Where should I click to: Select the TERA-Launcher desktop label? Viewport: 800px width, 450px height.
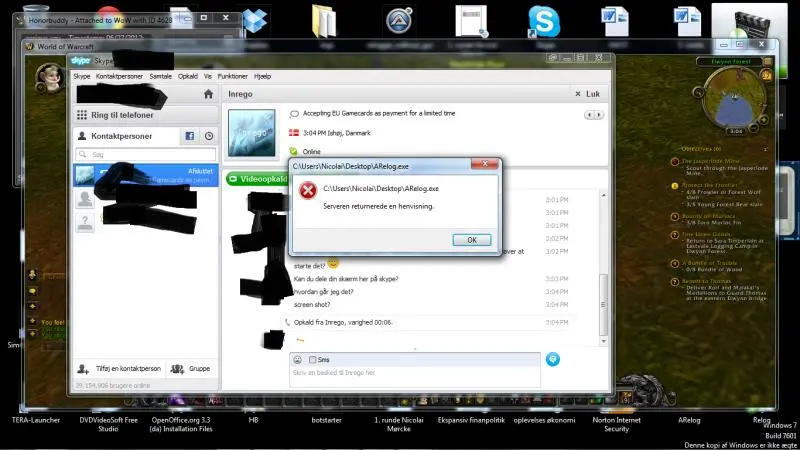click(x=36, y=420)
